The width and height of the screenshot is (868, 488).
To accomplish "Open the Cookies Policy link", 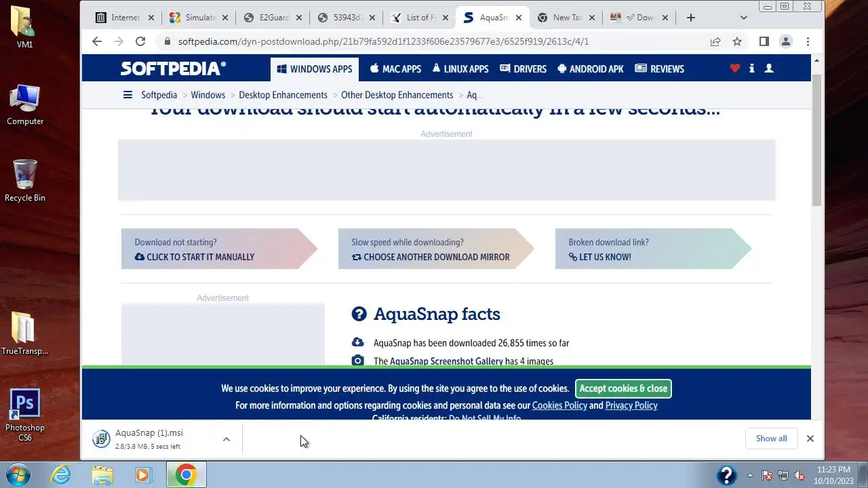I will (559, 405).
